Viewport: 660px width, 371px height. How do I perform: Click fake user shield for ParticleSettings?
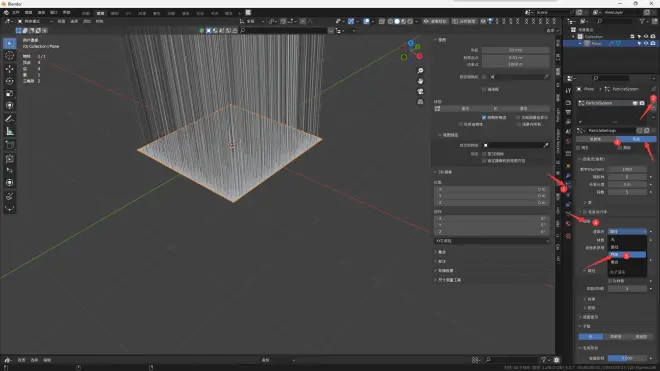tap(640, 131)
